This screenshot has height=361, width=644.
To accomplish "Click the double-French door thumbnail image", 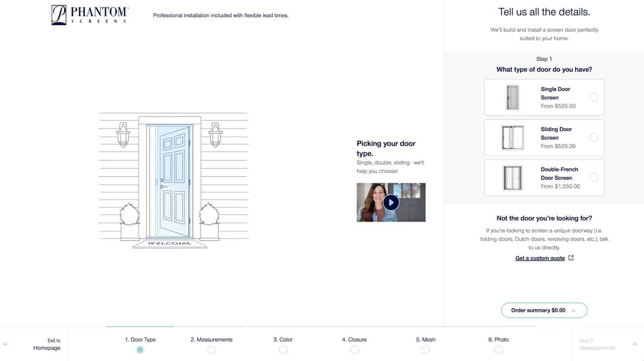I will 513,177.
